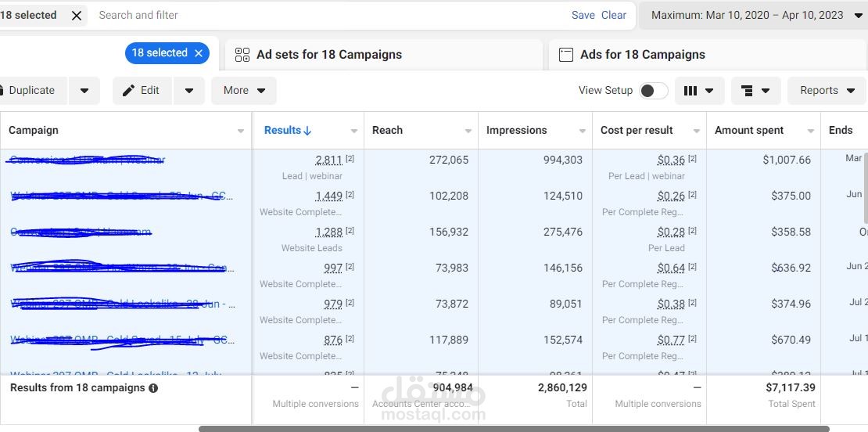Click the pencil Edit button
The height and width of the screenshot is (432, 868).
pos(142,91)
